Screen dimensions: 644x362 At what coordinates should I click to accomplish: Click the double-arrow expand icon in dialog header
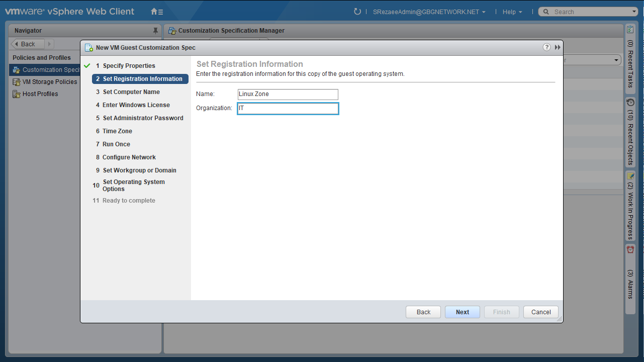(x=558, y=47)
